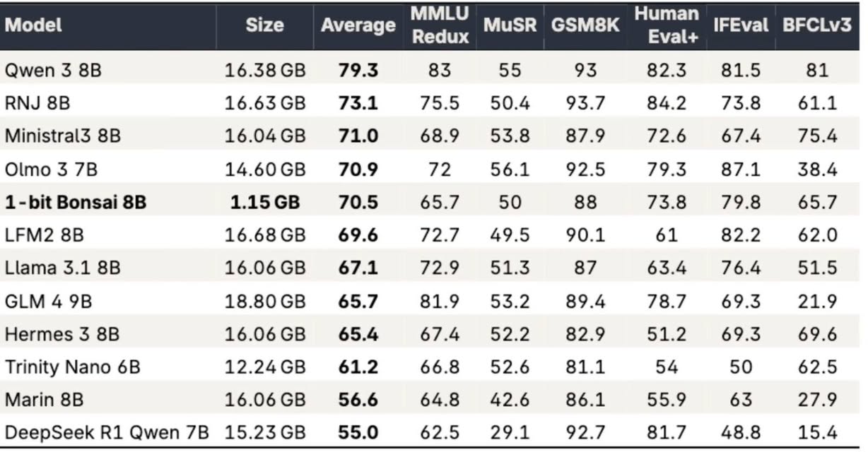Select the 1.15 GB size cell
The width and height of the screenshot is (868, 452).
pyautogui.click(x=265, y=203)
